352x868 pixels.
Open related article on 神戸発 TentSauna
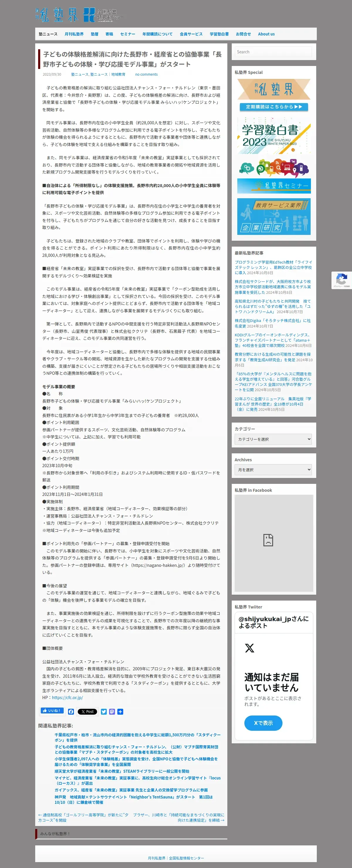(133, 800)
